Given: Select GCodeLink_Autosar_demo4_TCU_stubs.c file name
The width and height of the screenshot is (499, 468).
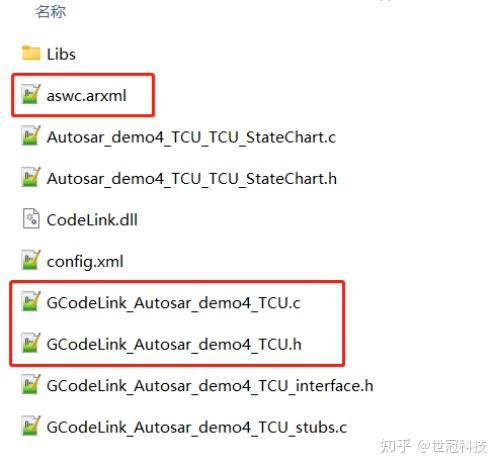Looking at the screenshot, I should click(x=197, y=427).
